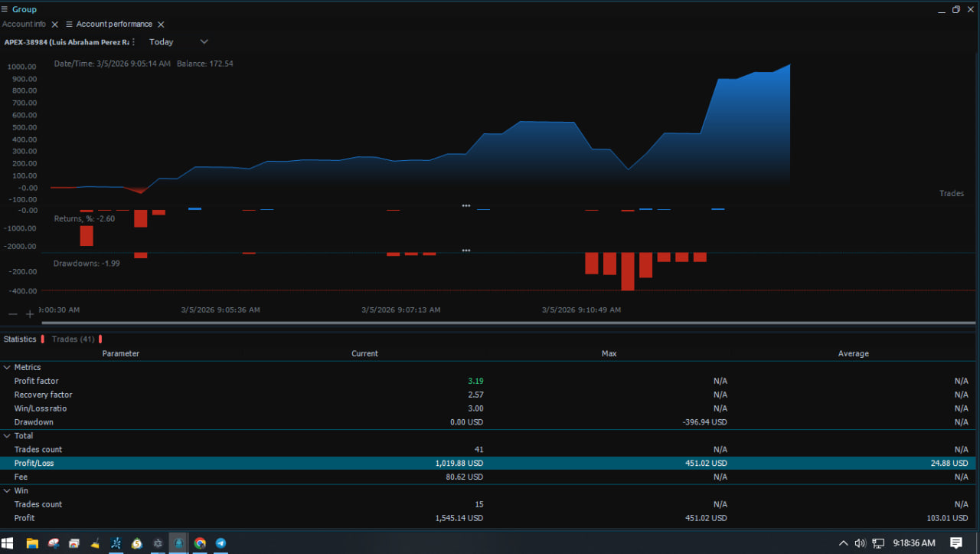
Task: Switch to the Trades (41) tab
Action: 73,339
